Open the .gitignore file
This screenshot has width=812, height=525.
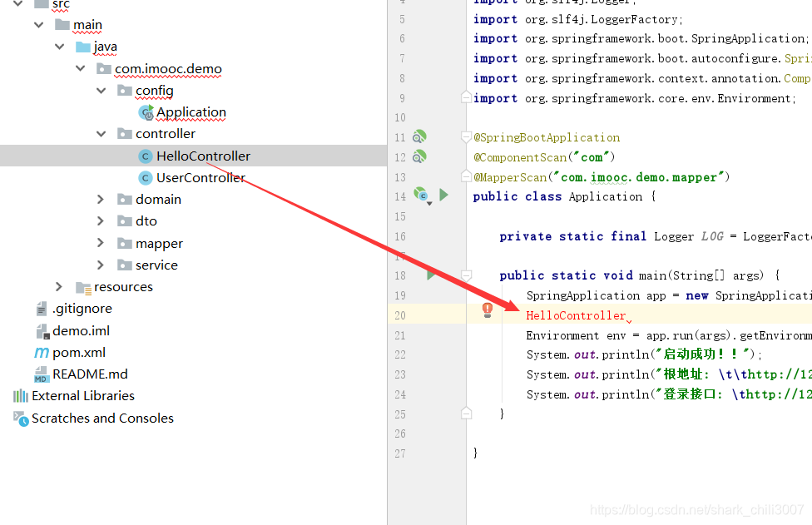click(x=82, y=309)
